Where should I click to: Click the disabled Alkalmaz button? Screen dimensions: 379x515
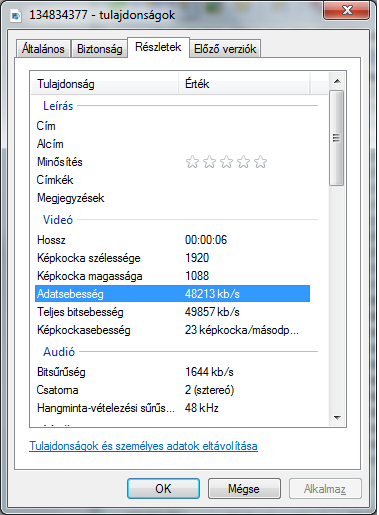(325, 489)
